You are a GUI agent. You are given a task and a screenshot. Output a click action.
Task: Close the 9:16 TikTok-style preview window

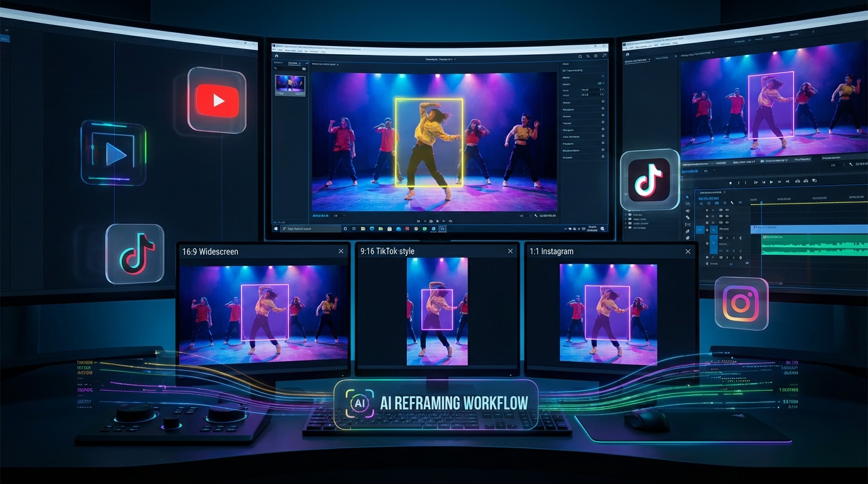coord(510,251)
